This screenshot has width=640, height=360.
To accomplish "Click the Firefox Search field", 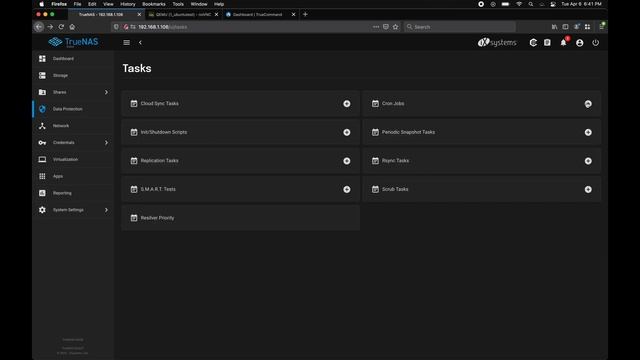I will click(460, 27).
